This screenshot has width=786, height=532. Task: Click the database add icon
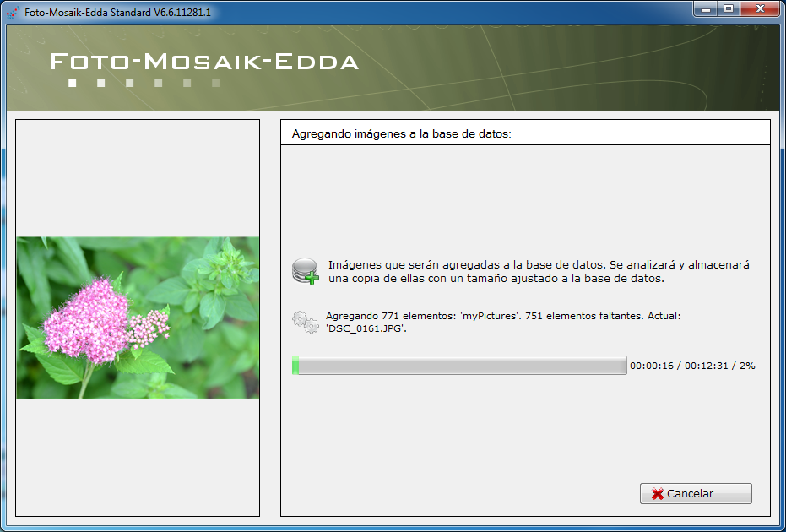pos(306,272)
